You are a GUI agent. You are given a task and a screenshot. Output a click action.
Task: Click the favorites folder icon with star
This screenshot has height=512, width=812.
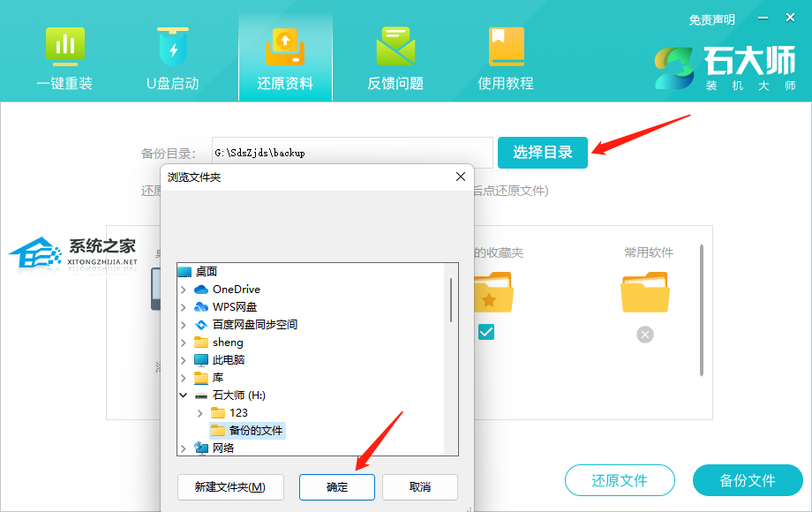[x=492, y=292]
